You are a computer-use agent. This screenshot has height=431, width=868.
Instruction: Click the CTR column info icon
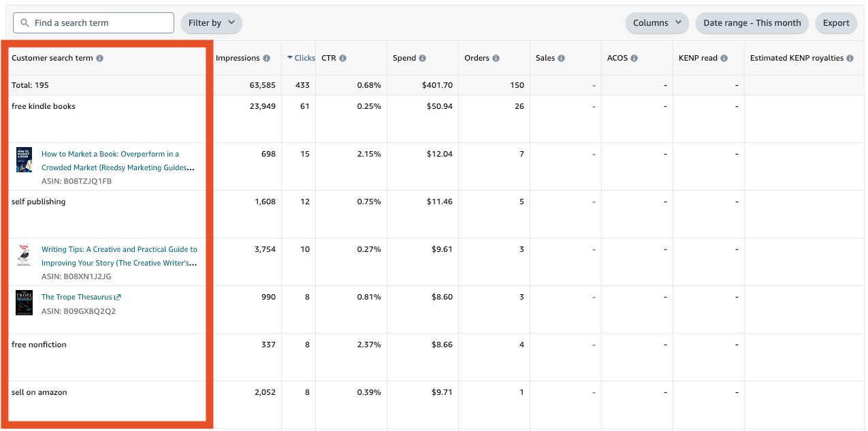[343, 59]
